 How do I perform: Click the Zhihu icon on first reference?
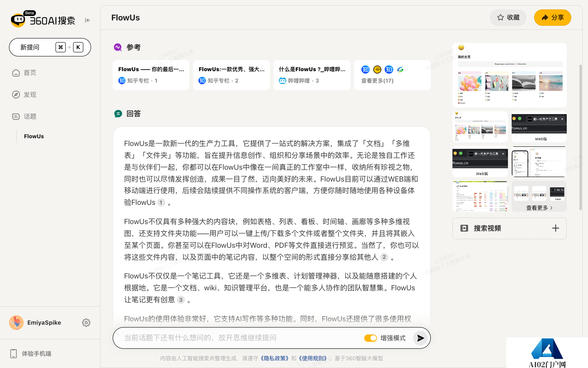click(122, 81)
